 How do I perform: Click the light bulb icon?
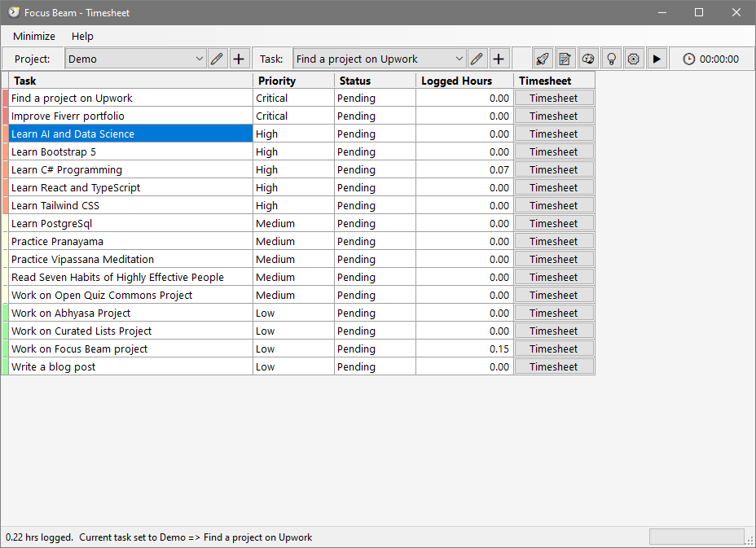pyautogui.click(x=610, y=59)
